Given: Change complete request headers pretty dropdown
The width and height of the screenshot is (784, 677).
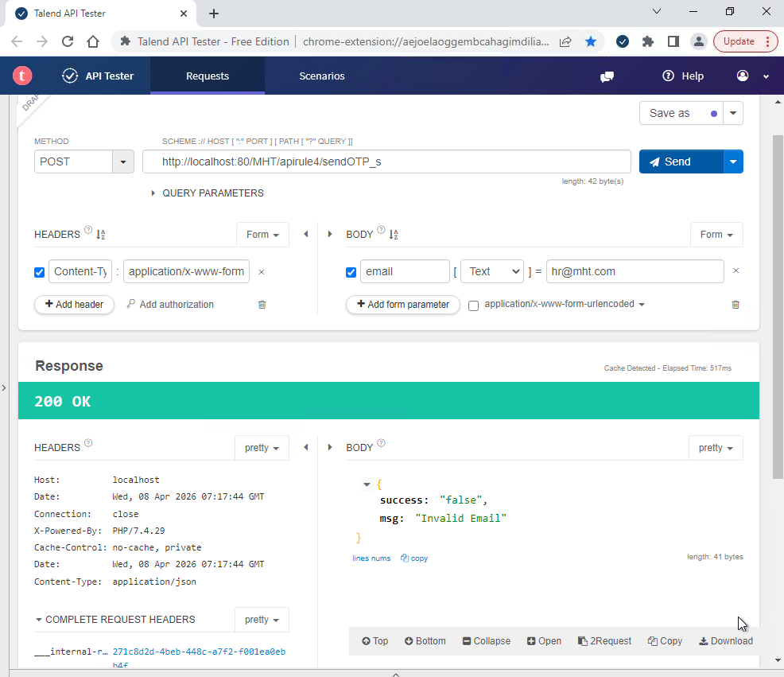Looking at the screenshot, I should pyautogui.click(x=262, y=620).
